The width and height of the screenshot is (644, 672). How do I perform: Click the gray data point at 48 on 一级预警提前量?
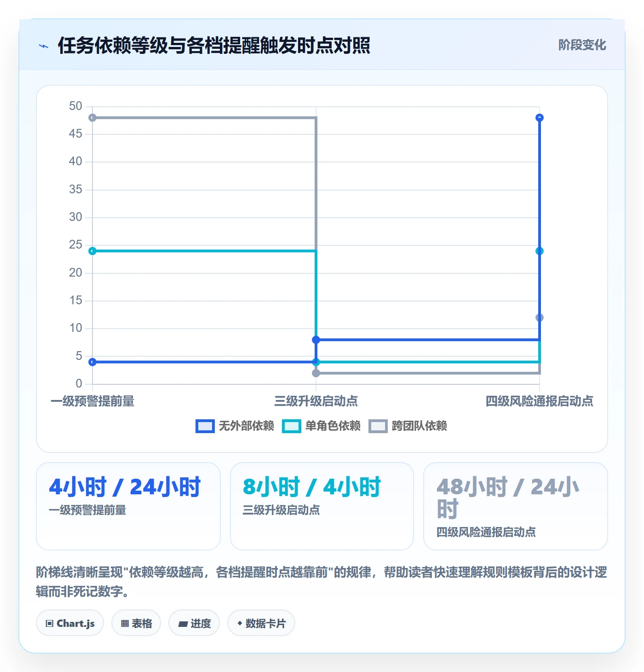[92, 118]
